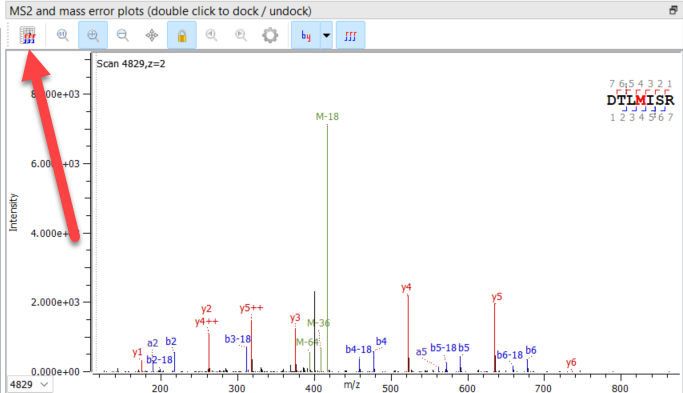
Task: Click the b4 ion label
Action: tap(381, 341)
